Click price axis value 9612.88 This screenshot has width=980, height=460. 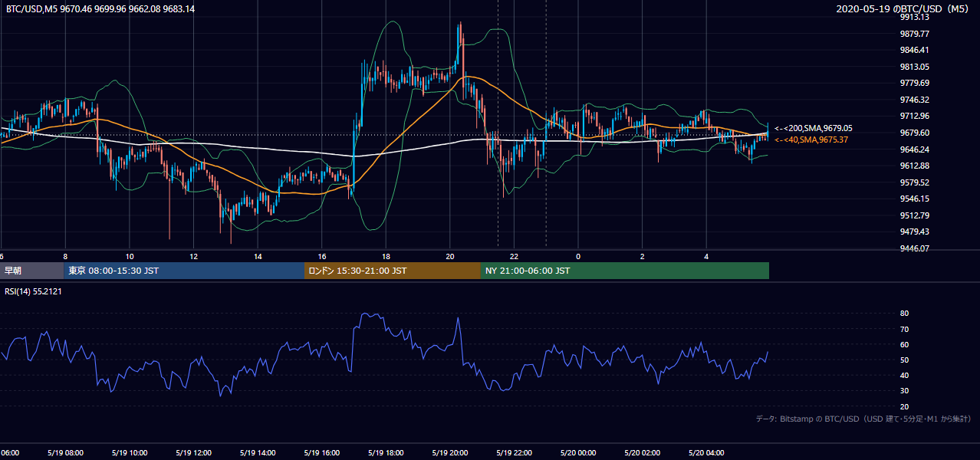coord(915,166)
